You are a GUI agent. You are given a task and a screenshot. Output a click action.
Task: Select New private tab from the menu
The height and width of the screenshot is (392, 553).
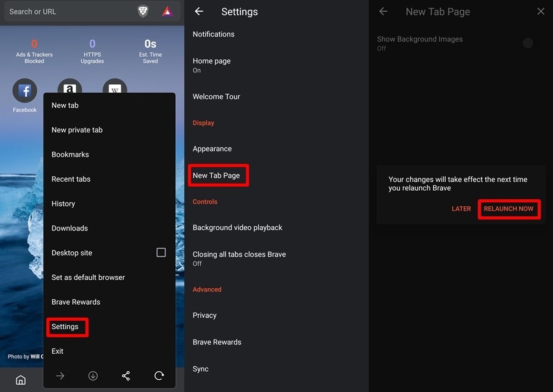click(x=109, y=130)
